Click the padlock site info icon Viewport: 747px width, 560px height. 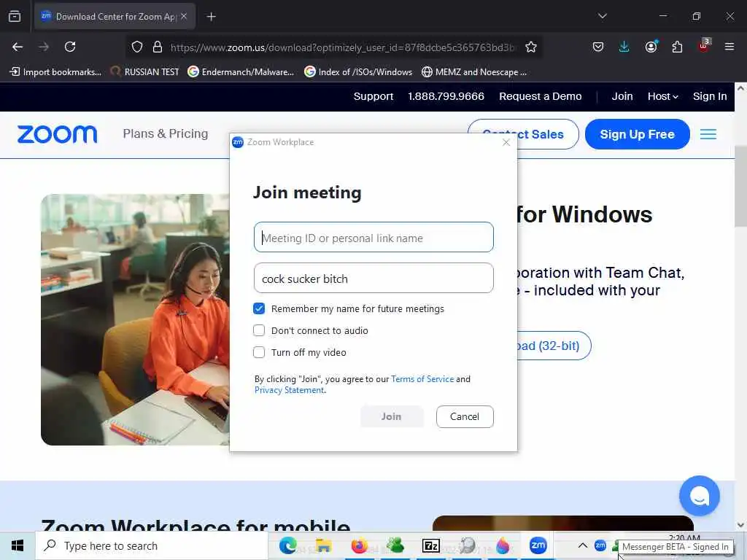(158, 47)
